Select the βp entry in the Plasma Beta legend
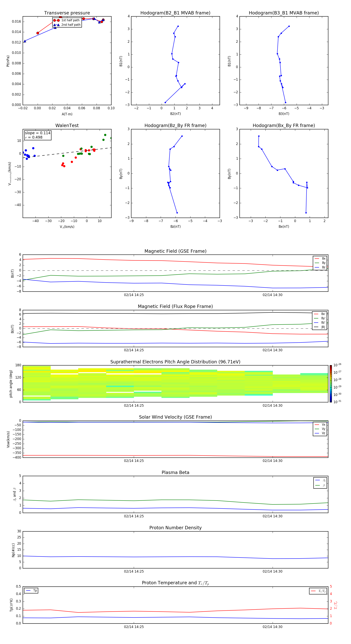The height and width of the screenshot is (644, 351). pos(320,480)
